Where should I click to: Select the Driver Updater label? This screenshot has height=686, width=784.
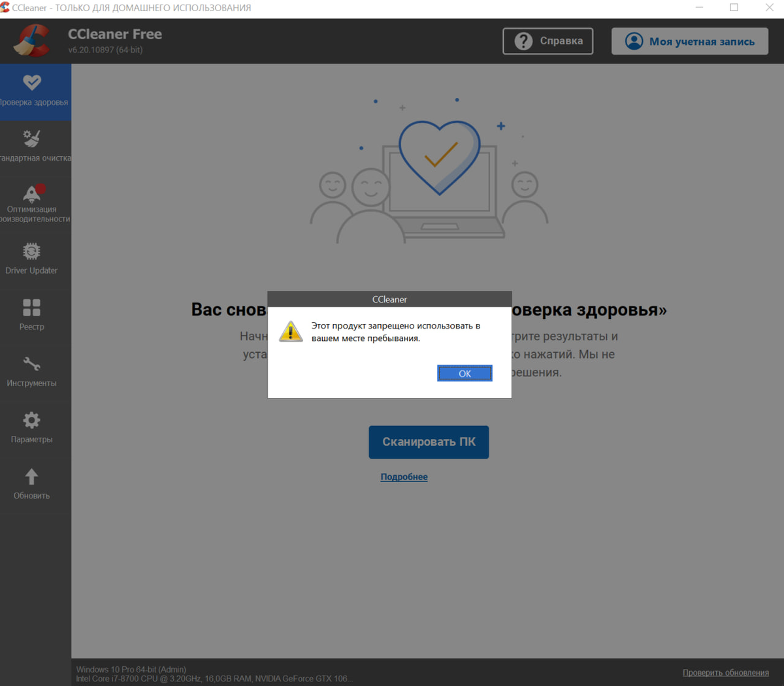(x=31, y=270)
